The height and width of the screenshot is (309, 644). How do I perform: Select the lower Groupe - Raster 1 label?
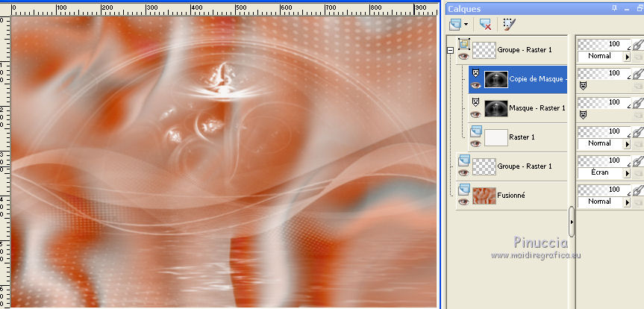[525, 166]
